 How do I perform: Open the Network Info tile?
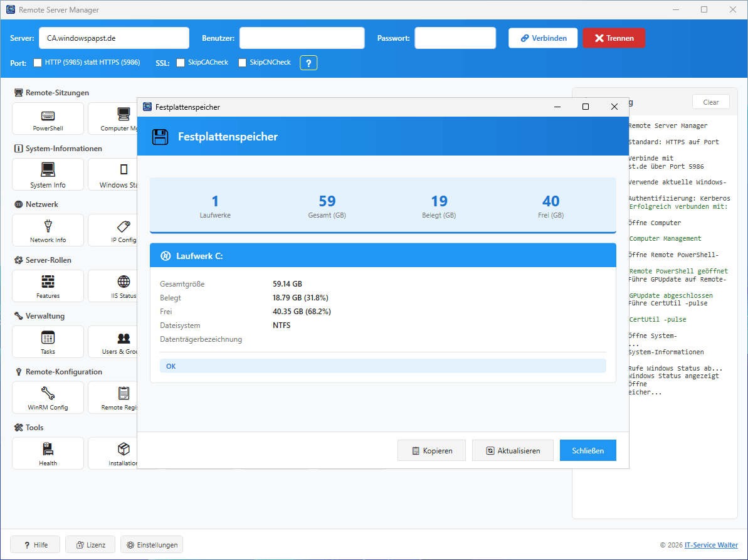click(x=48, y=230)
